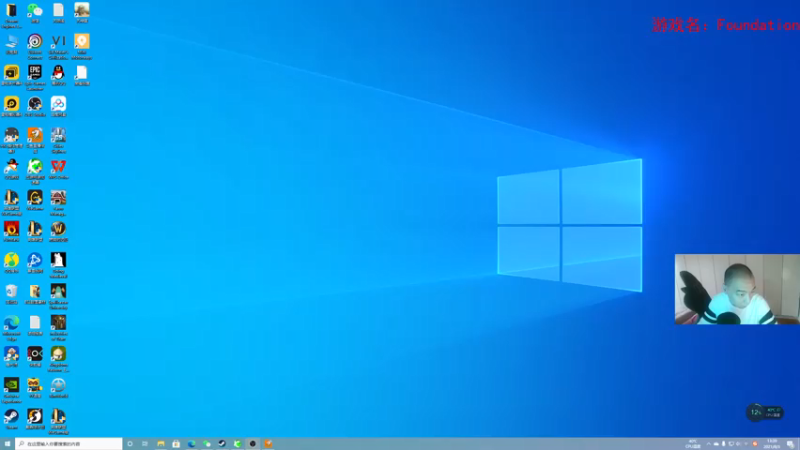Click the webcam overlay thumbnail
Image resolution: width=800 pixels, height=450 pixels.
(x=737, y=289)
